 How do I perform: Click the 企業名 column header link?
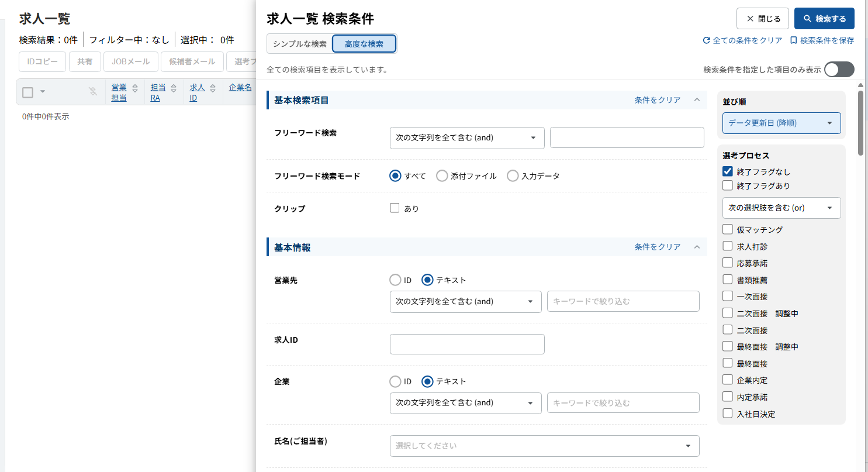(240, 87)
